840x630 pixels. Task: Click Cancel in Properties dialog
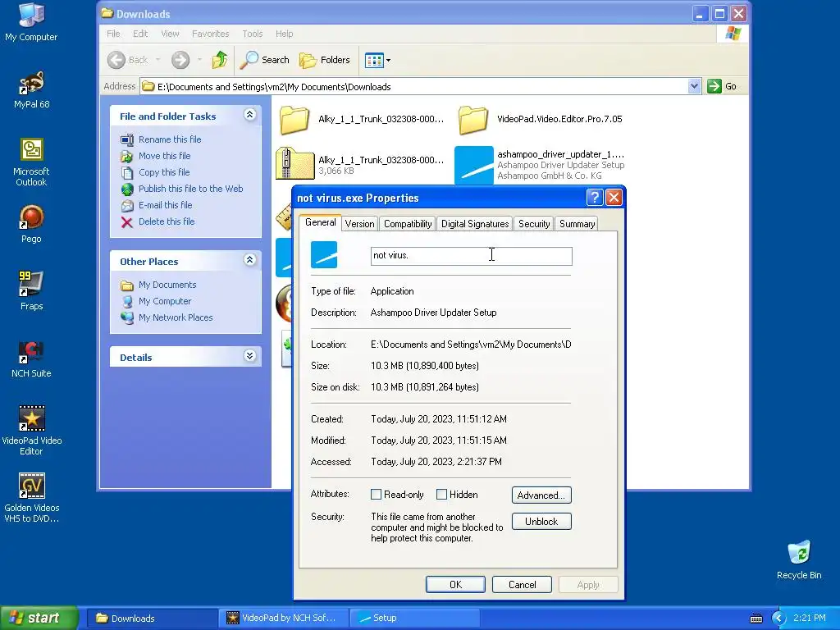tap(522, 584)
